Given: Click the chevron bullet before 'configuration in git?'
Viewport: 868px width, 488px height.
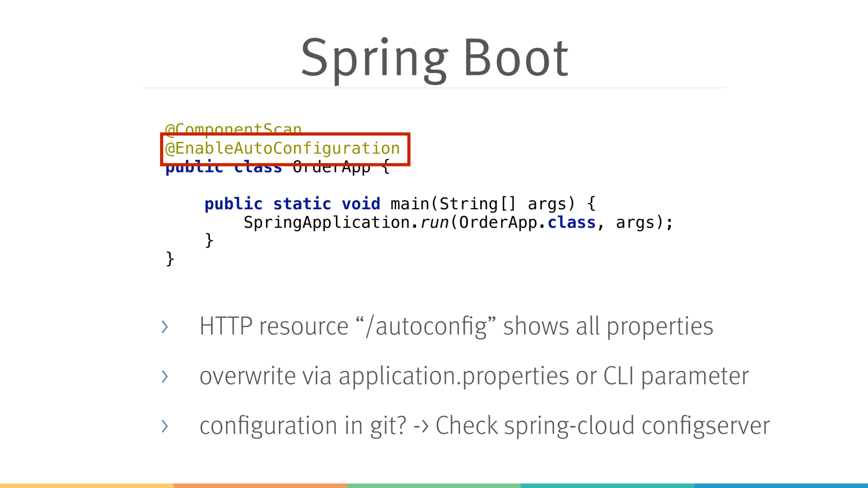Looking at the screenshot, I should [165, 426].
